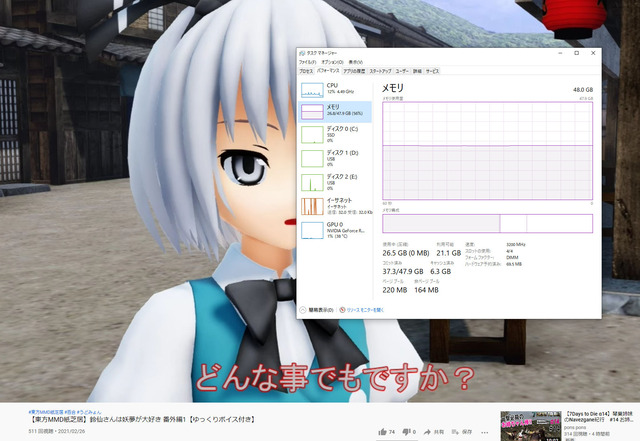The width and height of the screenshot is (640, 441).
Task: Click the 26.5 GB (0 MB) in-use value
Action: (406, 253)
